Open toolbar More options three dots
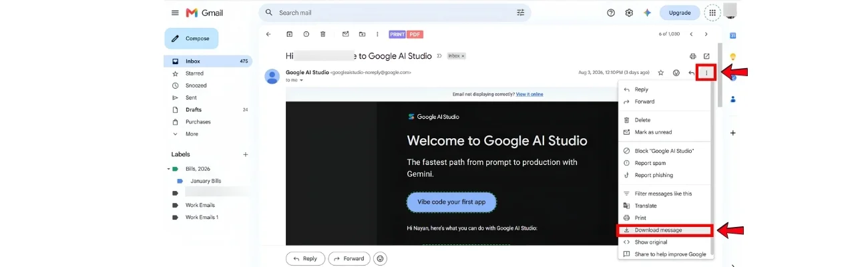 tap(378, 34)
